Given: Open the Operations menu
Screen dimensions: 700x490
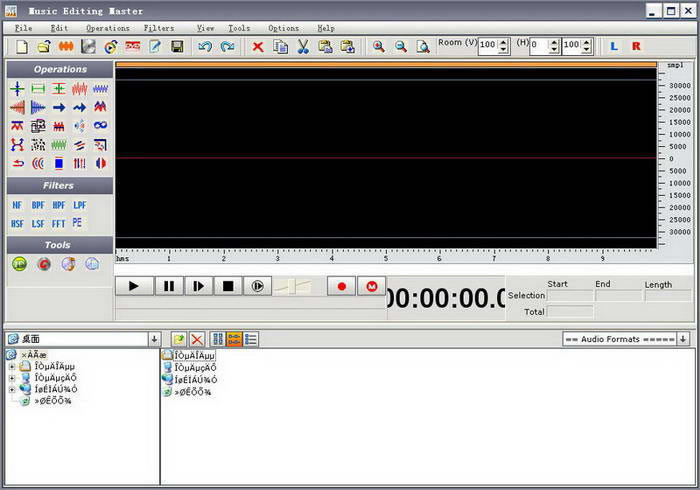Looking at the screenshot, I should coord(107,28).
